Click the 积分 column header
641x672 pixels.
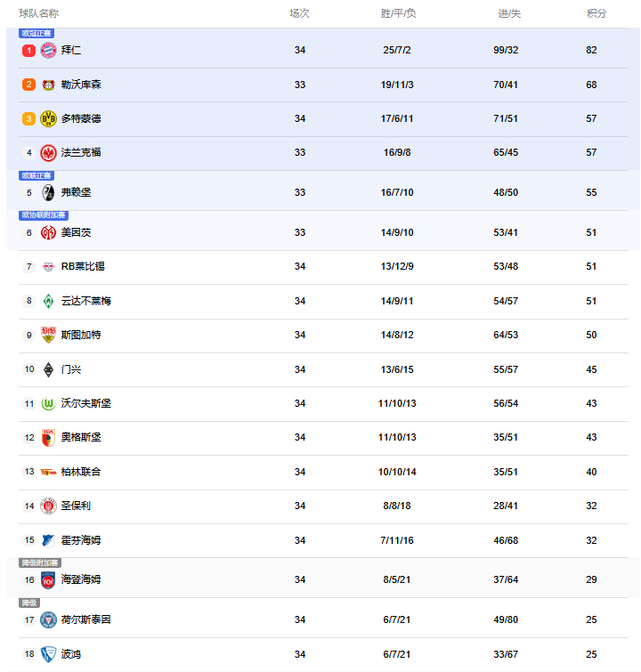point(596,13)
